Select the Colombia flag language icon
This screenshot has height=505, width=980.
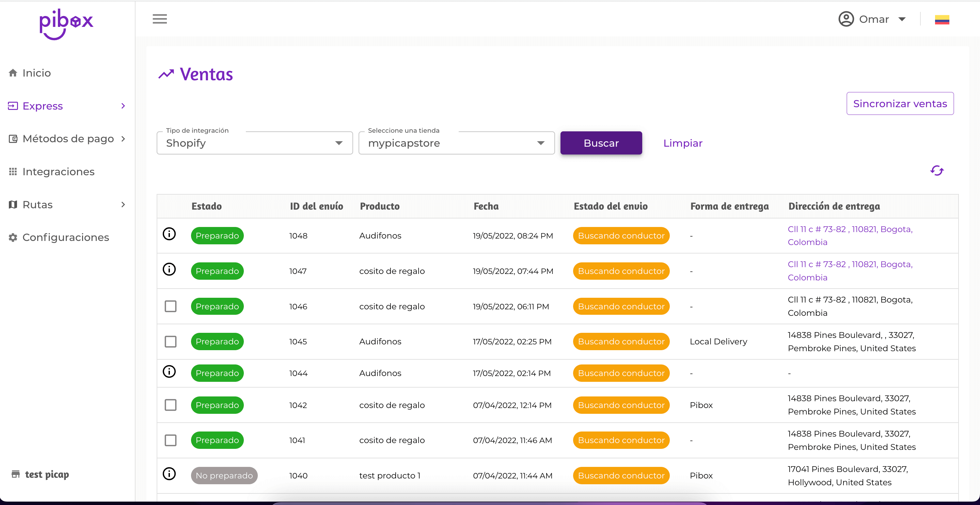(942, 19)
